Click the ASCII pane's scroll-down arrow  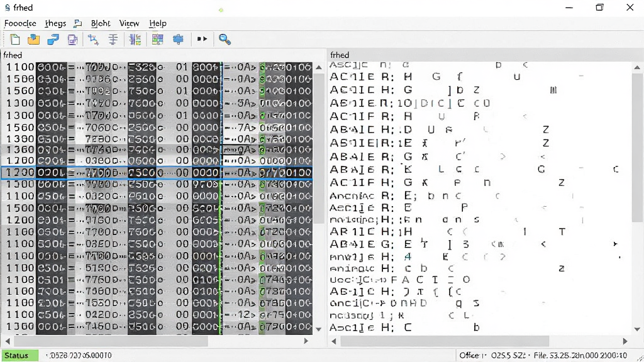point(637,329)
